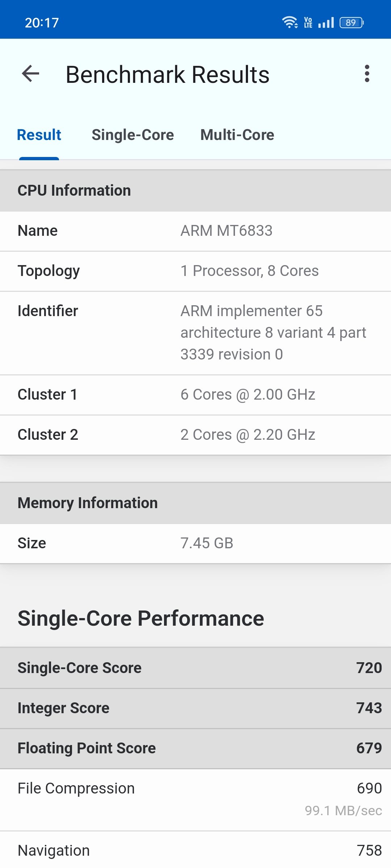
Task: Tap the battery level indicator
Action: coord(351,22)
